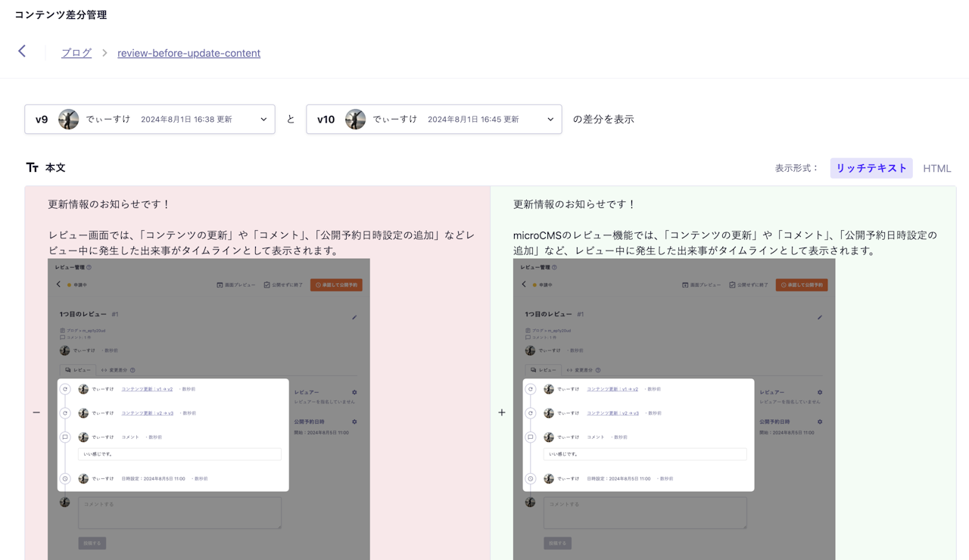The height and width of the screenshot is (560, 969).
Task: Click the + marker beside the right diff panel
Action: pos(502,412)
